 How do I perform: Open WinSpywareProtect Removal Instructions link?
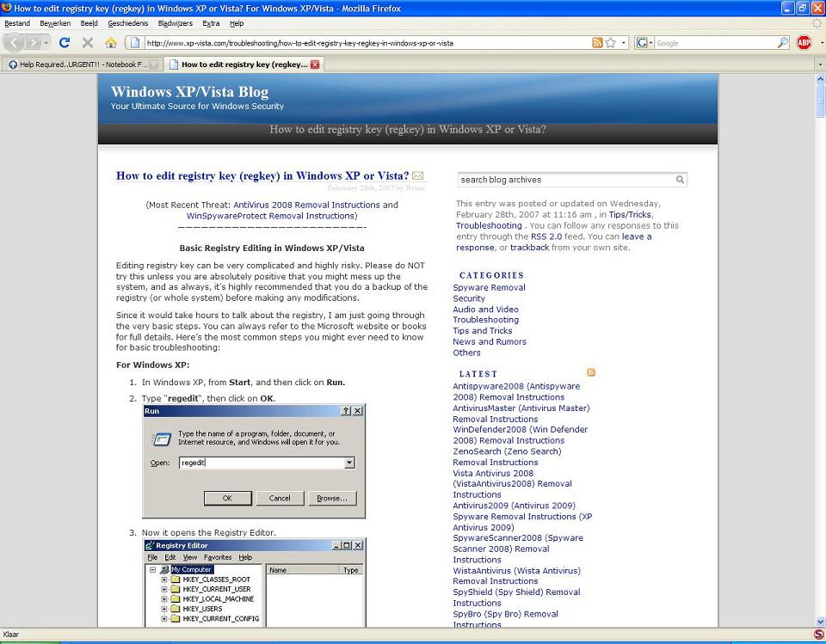pyautogui.click(x=270, y=216)
